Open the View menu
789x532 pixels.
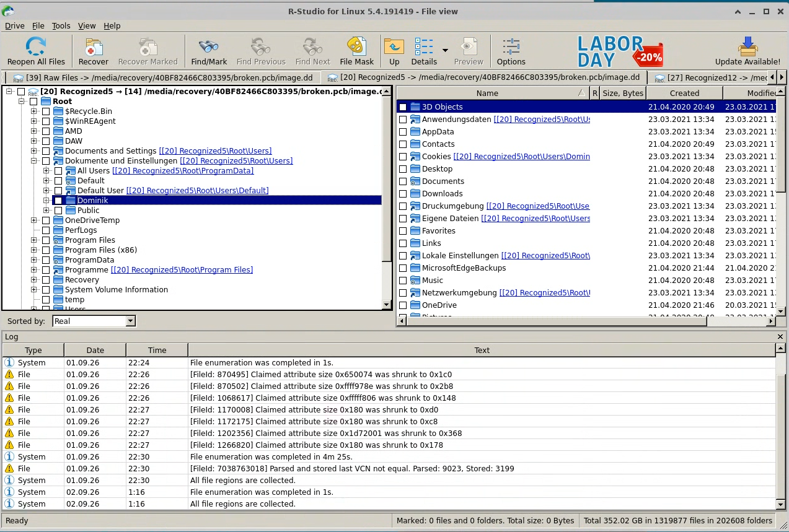(x=87, y=25)
